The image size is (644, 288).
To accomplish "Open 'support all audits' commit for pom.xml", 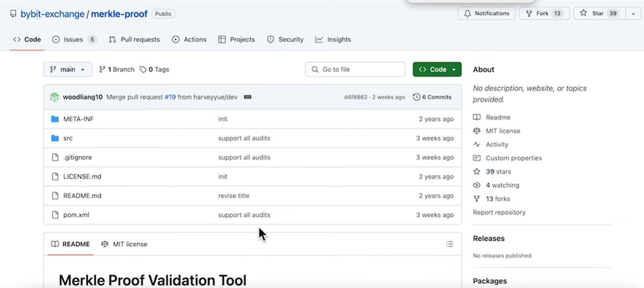I will coord(244,215).
